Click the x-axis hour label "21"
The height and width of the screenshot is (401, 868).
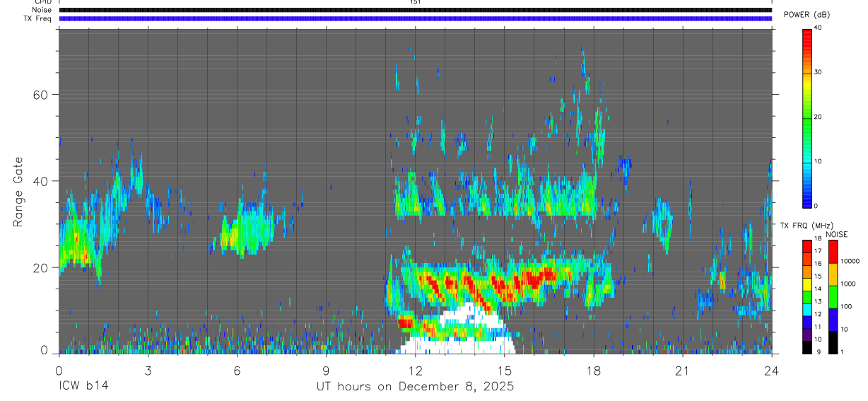point(682,370)
